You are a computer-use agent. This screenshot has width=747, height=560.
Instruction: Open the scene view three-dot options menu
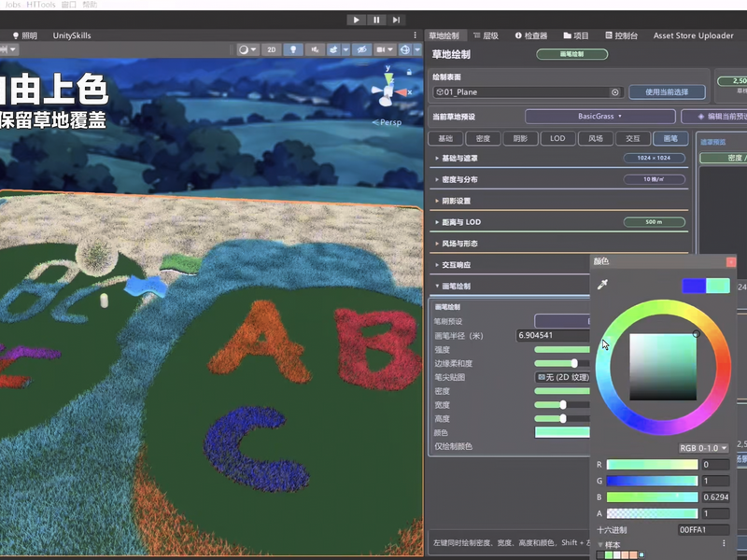(x=415, y=35)
